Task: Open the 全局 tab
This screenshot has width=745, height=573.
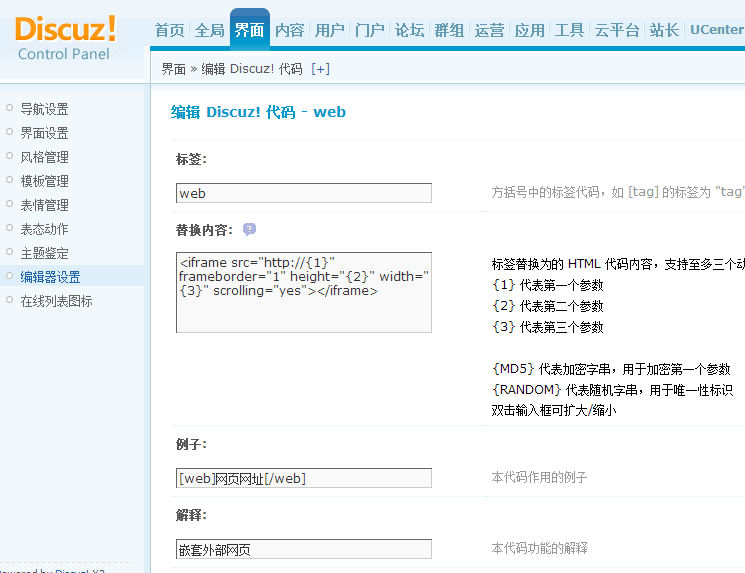Action: pyautogui.click(x=210, y=30)
